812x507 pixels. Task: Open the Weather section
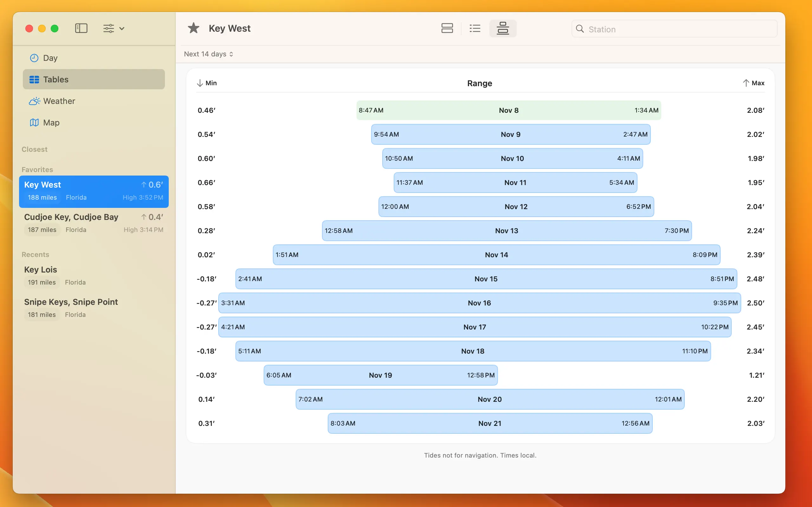click(59, 101)
